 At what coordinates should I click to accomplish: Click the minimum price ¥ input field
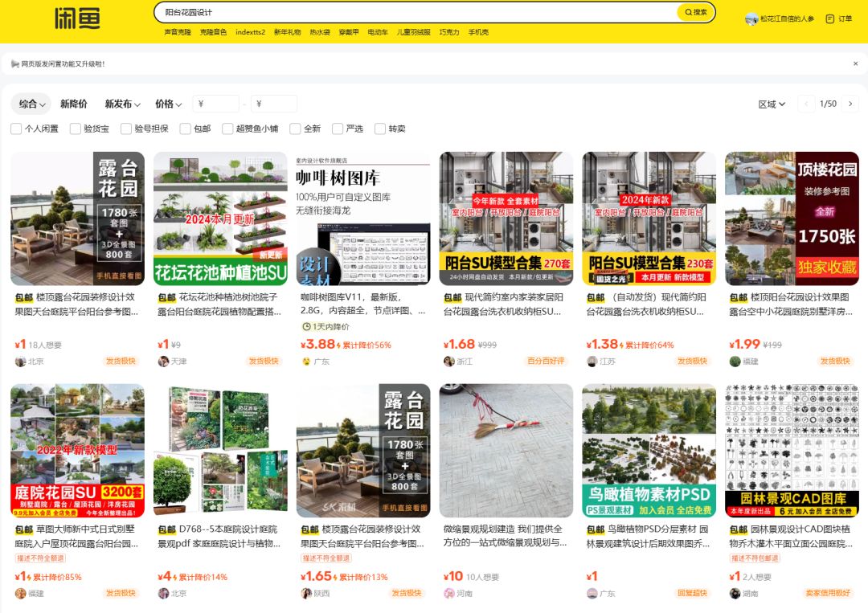click(x=215, y=103)
